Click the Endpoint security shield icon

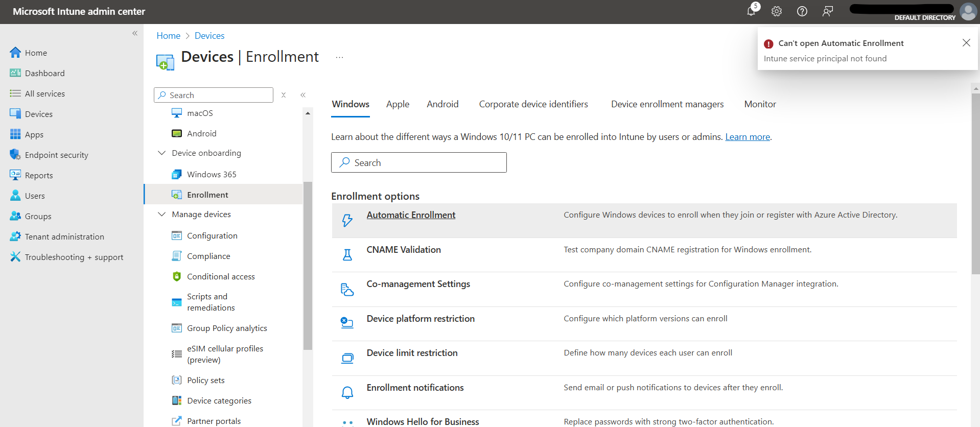pos(15,155)
